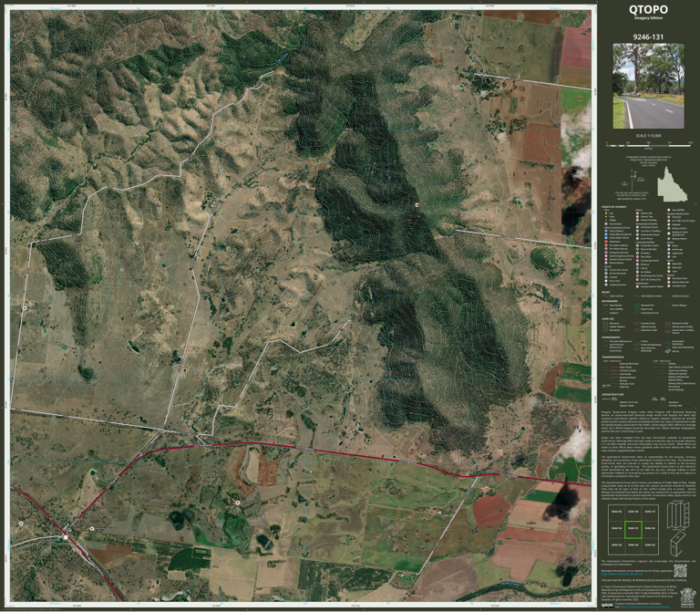
Task: Click the Queensland state locator inset map
Action: [x=672, y=184]
